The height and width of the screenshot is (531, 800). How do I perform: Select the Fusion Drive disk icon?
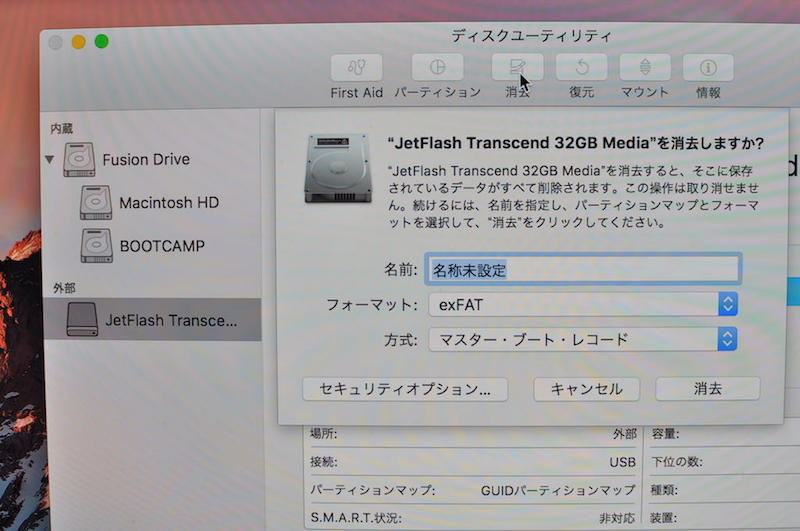79,160
